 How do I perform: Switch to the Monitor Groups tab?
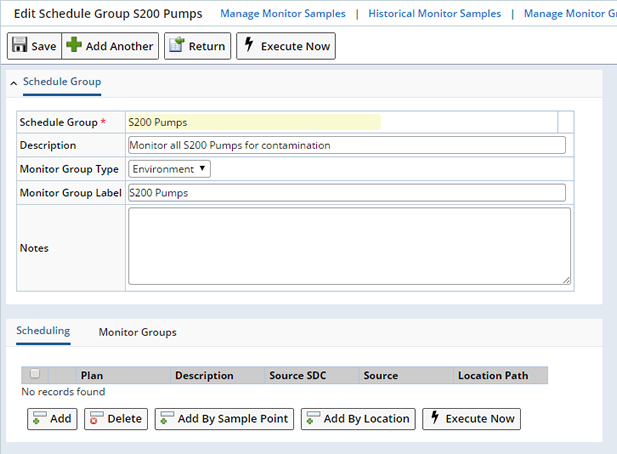(x=137, y=332)
